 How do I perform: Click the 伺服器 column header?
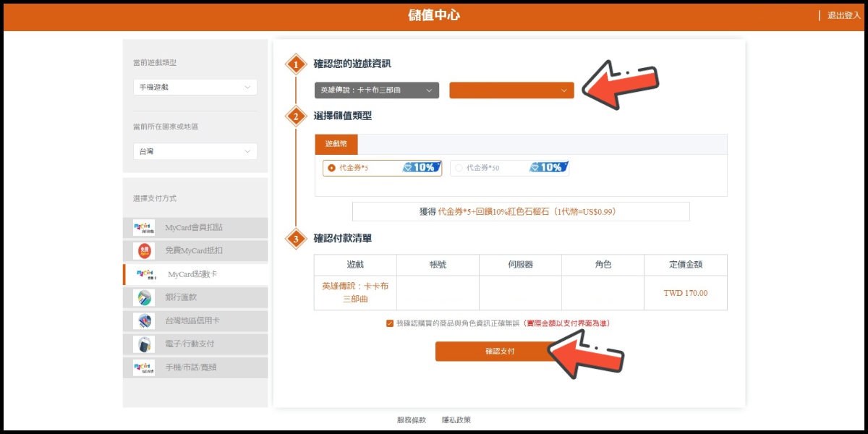pyautogui.click(x=521, y=265)
